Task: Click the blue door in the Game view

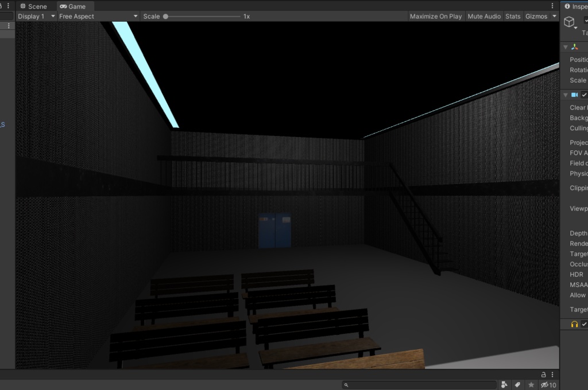Action: pos(275,231)
